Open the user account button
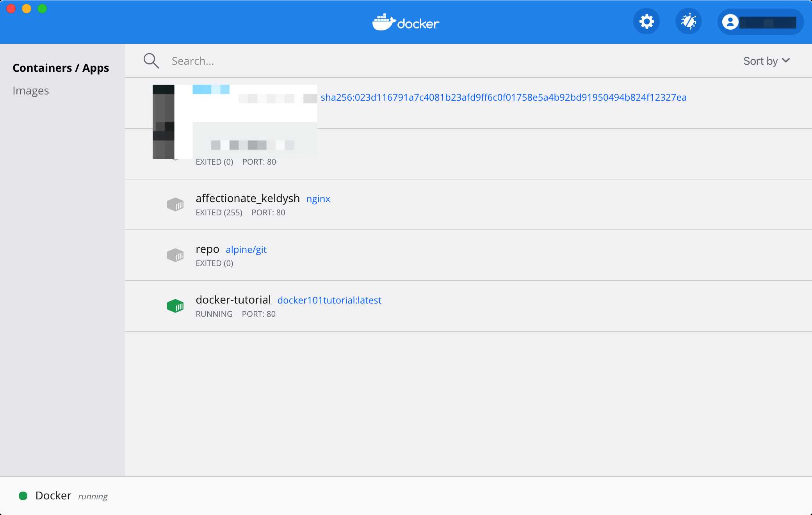Viewport: 812px width, 515px height. [x=760, y=22]
